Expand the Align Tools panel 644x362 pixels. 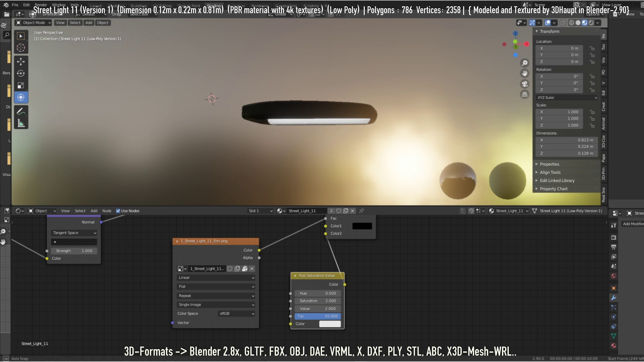coord(550,173)
